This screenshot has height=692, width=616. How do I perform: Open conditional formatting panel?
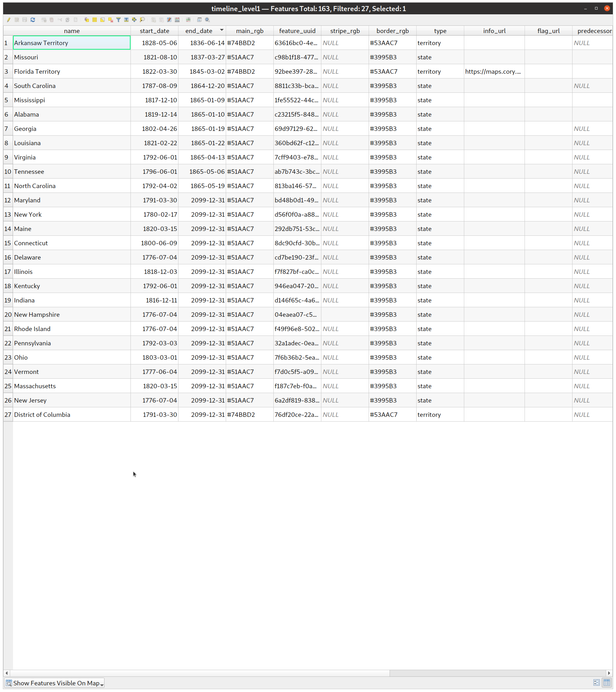point(188,20)
